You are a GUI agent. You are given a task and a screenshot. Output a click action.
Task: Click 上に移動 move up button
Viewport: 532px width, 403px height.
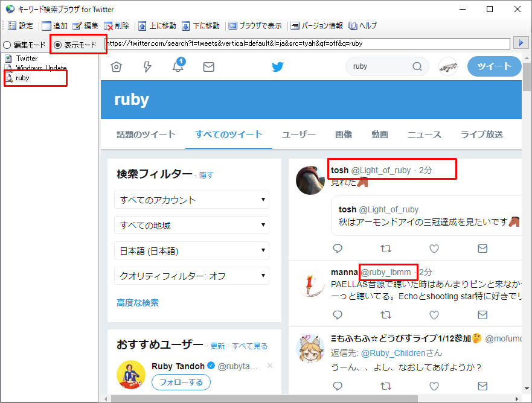(x=157, y=26)
